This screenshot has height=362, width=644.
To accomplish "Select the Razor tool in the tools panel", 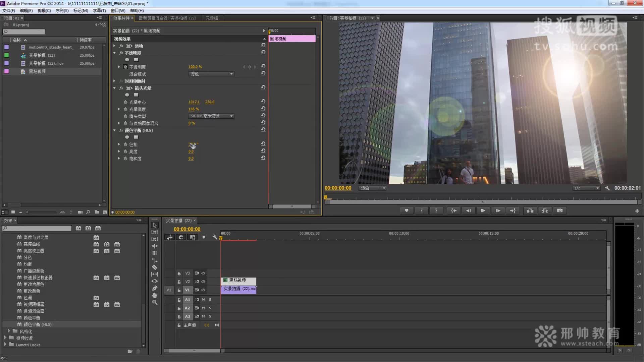I will point(155,267).
